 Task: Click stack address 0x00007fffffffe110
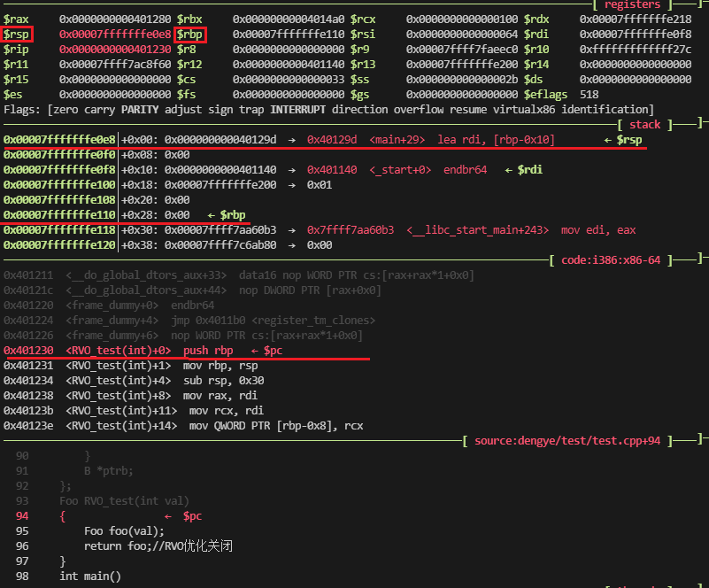click(59, 215)
